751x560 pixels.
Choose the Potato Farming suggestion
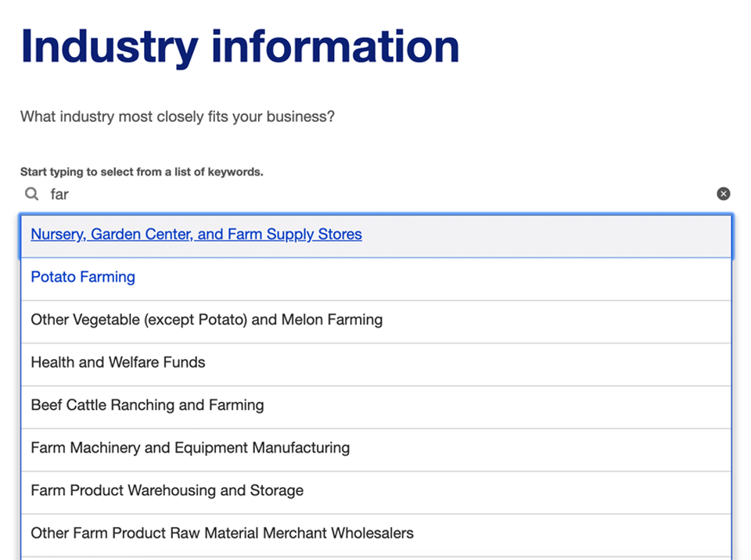[83, 278]
